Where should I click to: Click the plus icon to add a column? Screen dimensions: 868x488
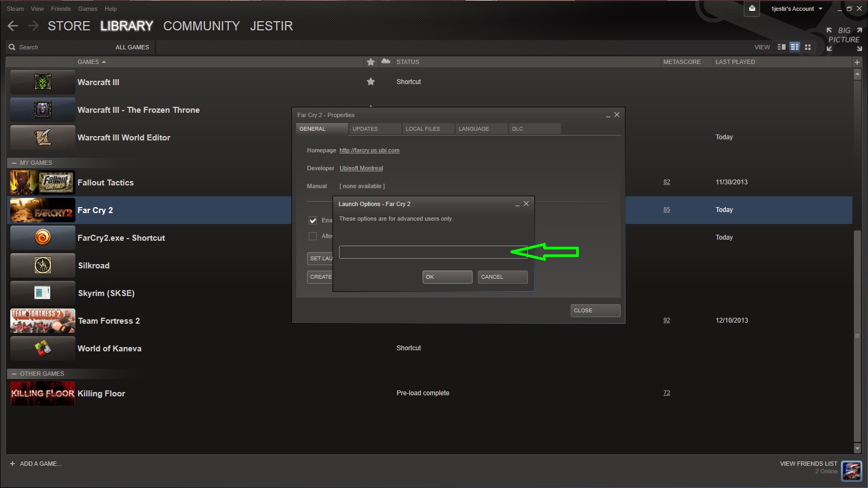click(x=857, y=62)
